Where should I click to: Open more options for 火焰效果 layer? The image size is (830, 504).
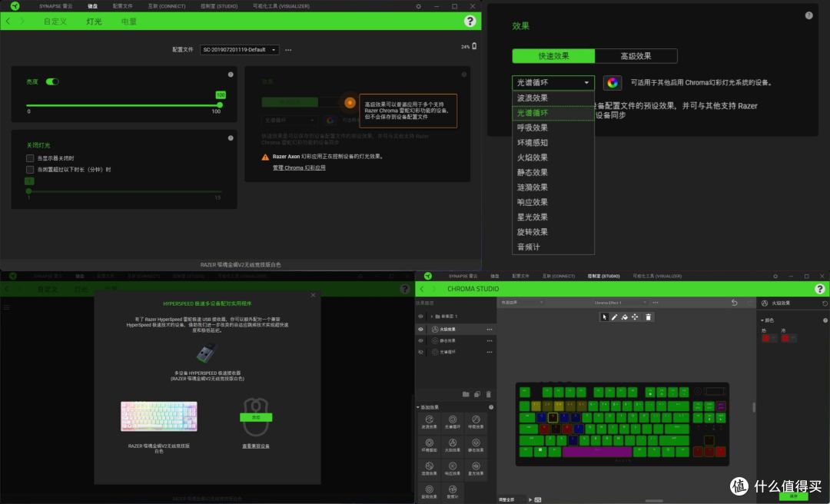(x=490, y=330)
